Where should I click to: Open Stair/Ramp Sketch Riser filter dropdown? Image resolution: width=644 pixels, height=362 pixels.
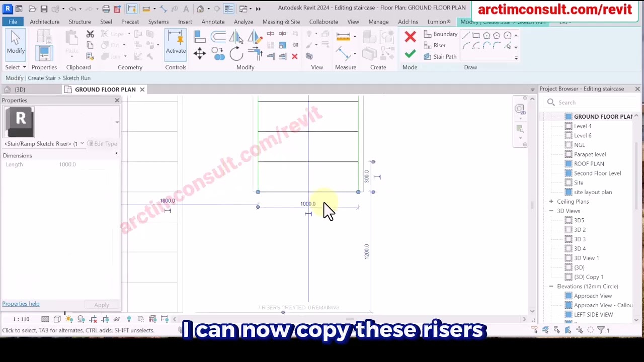pos(82,144)
